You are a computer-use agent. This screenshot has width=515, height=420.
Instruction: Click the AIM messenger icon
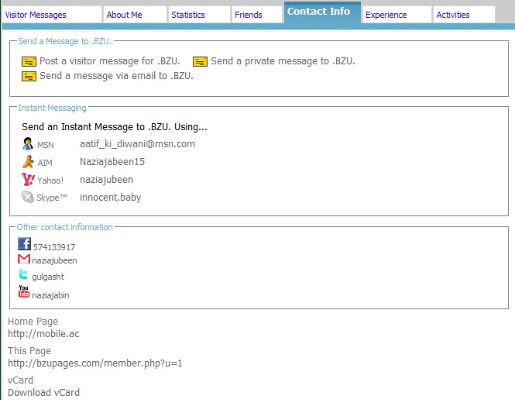pos(28,162)
